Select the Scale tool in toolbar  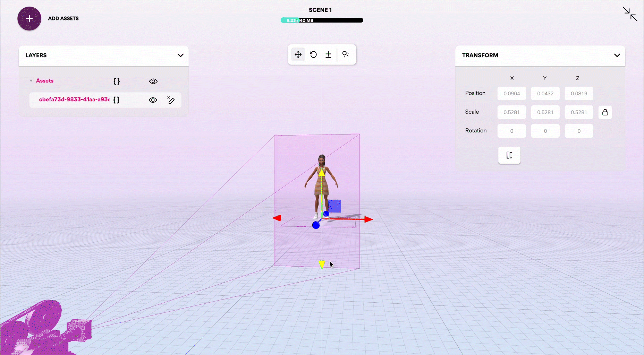click(x=328, y=55)
